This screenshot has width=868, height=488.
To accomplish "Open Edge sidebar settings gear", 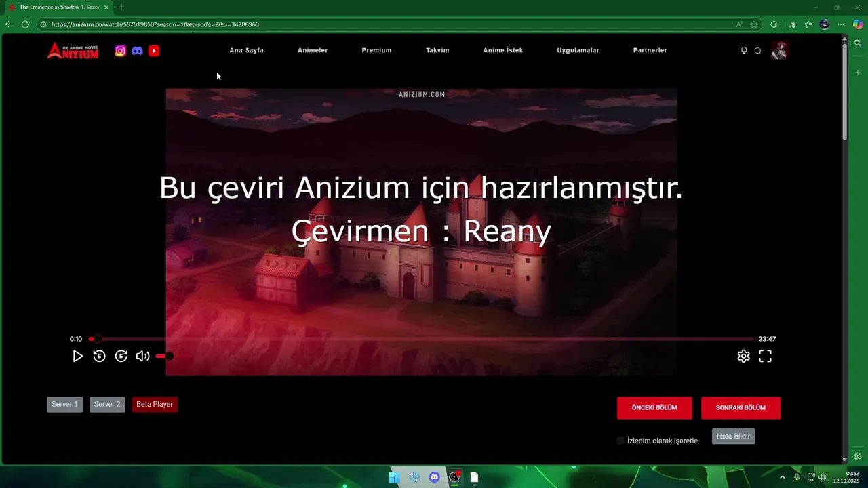I will pos(858,457).
